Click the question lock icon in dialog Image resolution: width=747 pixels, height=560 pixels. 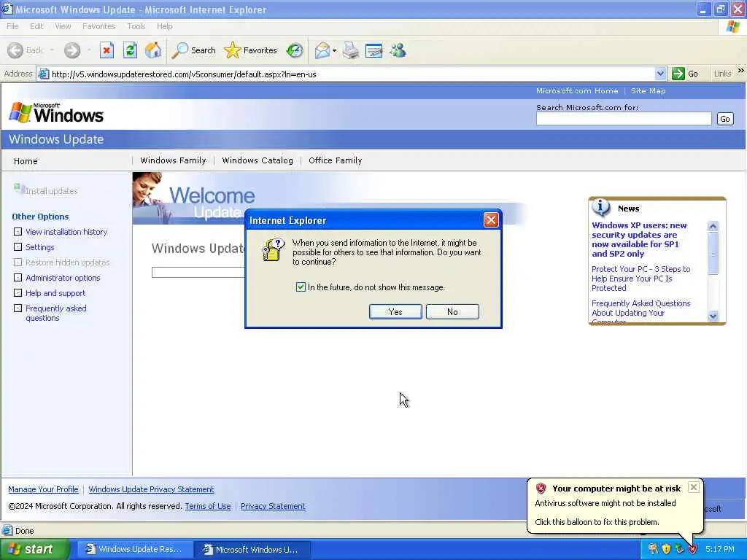click(x=274, y=250)
